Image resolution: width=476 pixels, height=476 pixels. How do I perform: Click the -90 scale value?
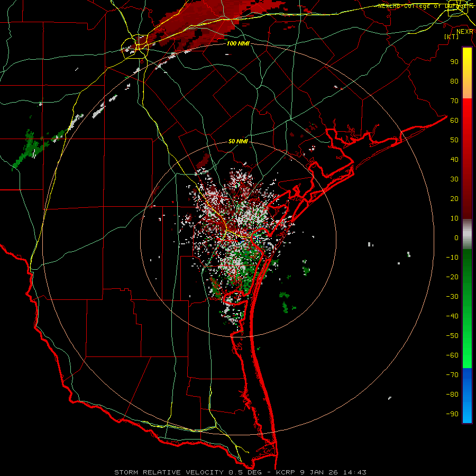[x=452, y=414]
